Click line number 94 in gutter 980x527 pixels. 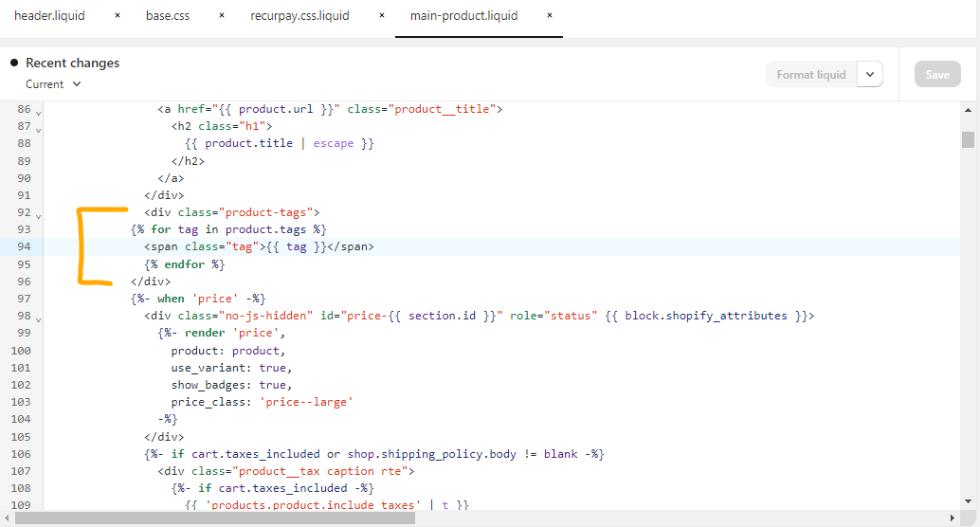24,246
